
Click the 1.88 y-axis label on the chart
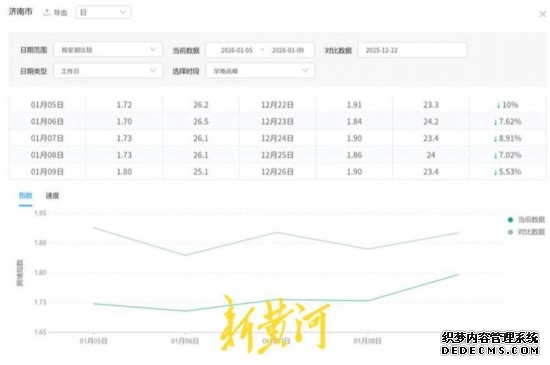point(40,243)
